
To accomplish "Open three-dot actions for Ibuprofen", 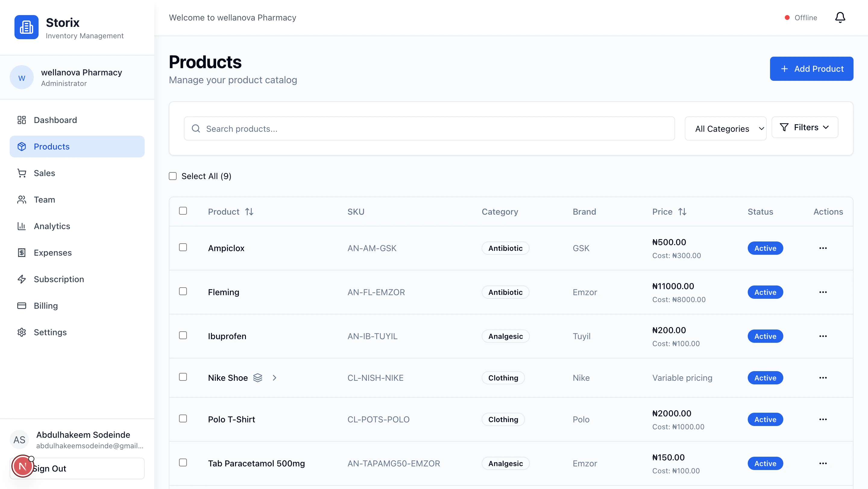I will tap(822, 336).
